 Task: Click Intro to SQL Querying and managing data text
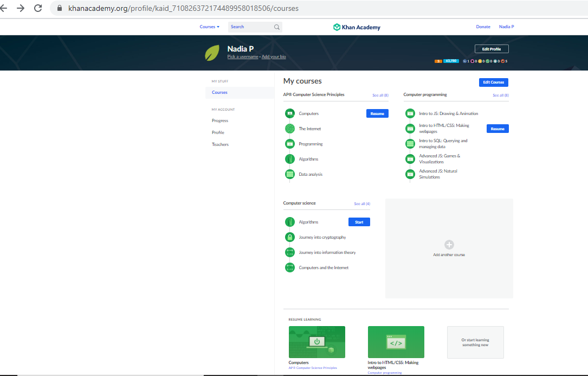443,144
